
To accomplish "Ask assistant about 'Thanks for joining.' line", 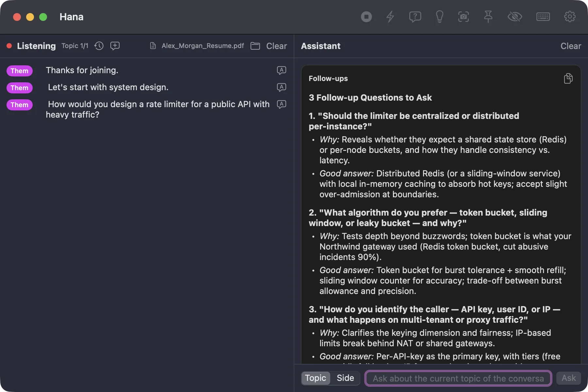I will [x=281, y=70].
